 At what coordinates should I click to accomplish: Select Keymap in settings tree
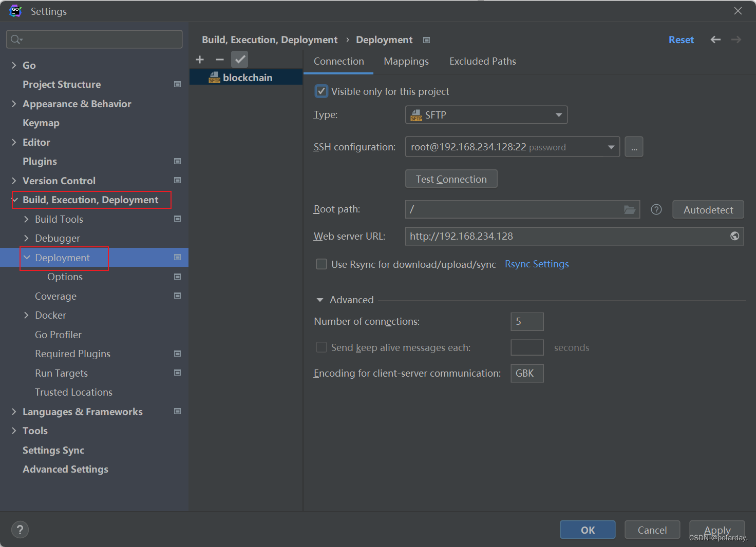(x=41, y=123)
